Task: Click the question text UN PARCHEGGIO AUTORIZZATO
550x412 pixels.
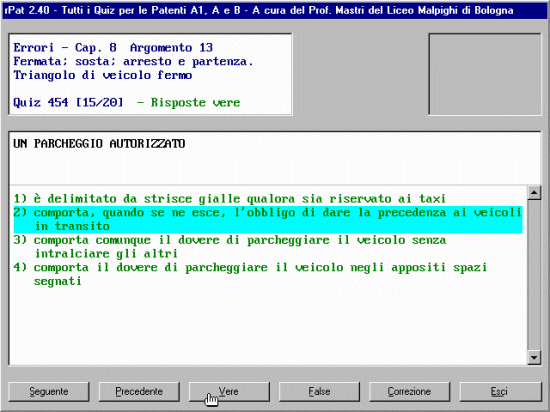Action: click(x=99, y=144)
